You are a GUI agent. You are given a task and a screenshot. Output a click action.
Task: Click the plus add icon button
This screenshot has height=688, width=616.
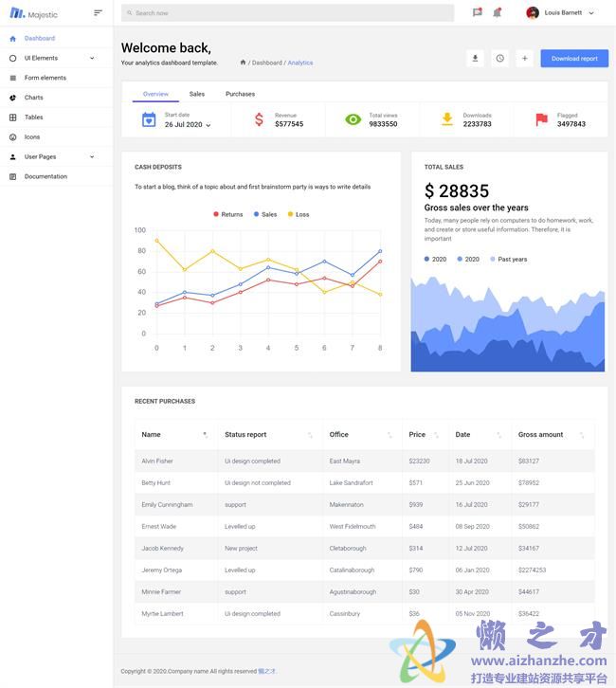coord(524,59)
